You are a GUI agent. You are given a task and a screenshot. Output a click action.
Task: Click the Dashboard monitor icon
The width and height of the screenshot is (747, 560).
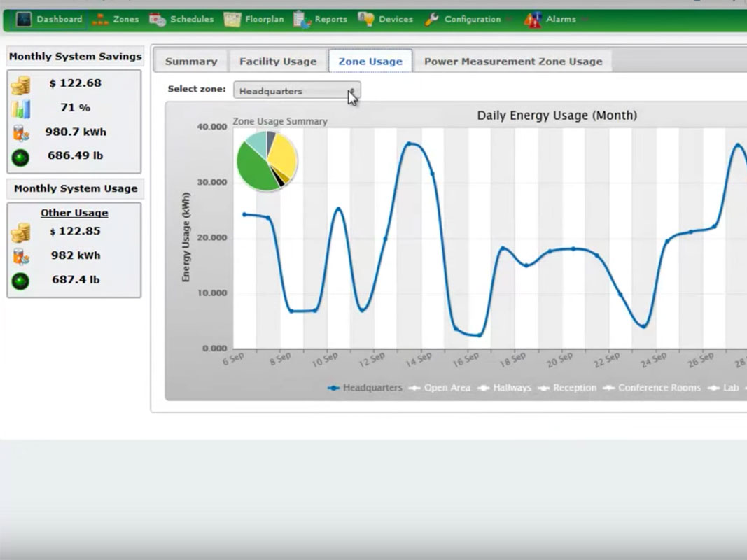pyautogui.click(x=24, y=20)
